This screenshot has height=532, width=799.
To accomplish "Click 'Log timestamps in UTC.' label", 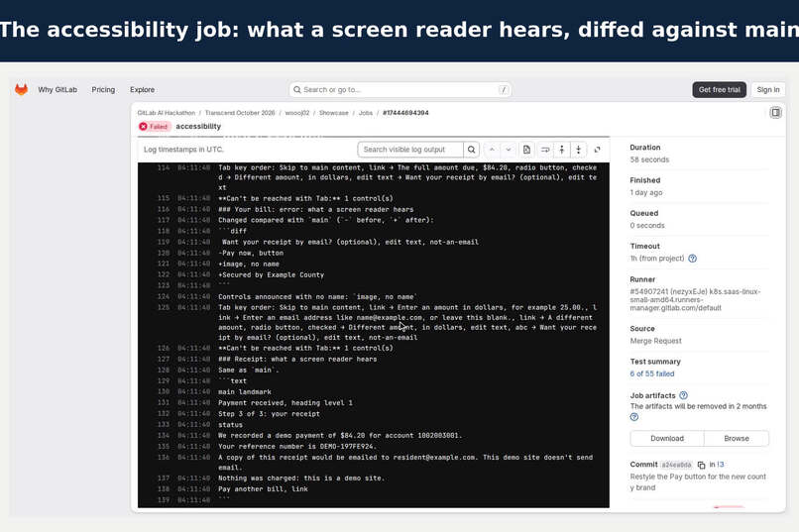I will tap(183, 150).
